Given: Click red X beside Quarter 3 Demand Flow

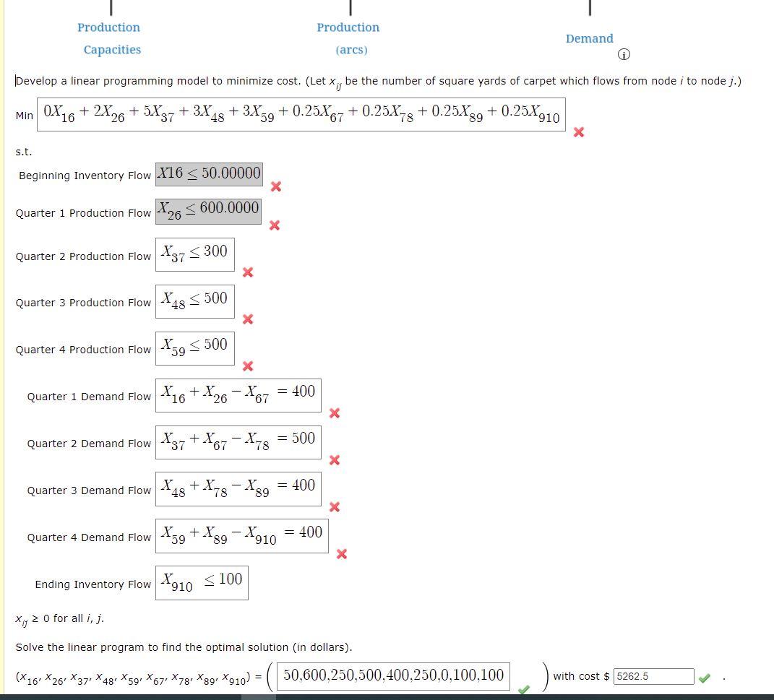Looking at the screenshot, I should click(x=334, y=507).
